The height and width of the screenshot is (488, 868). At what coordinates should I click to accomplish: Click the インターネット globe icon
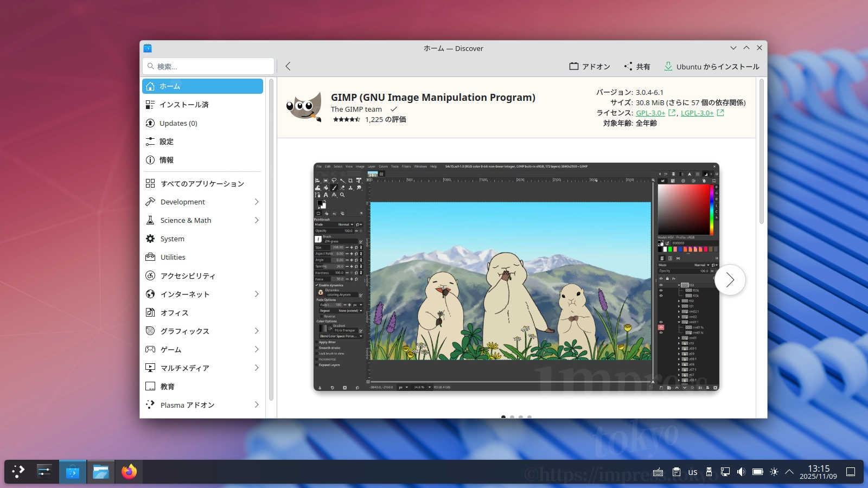click(150, 294)
